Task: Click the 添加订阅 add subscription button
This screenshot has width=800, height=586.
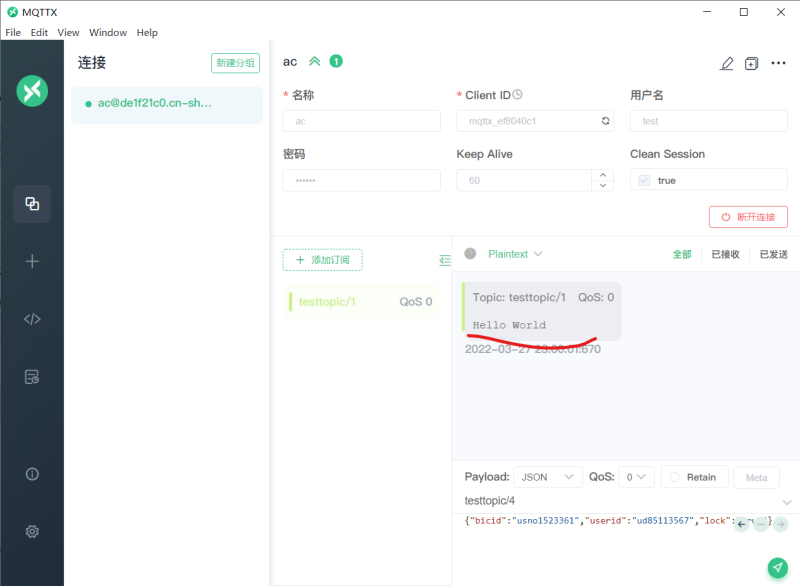Action: [322, 260]
